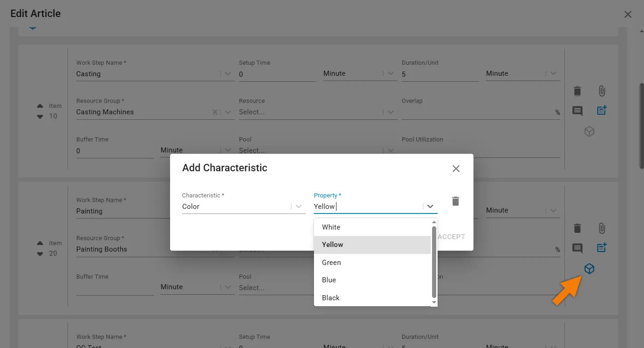Viewport: 644px width, 348px height.
Task: Expand the Casting Machines Resource Group dropdown
Action: click(x=228, y=112)
